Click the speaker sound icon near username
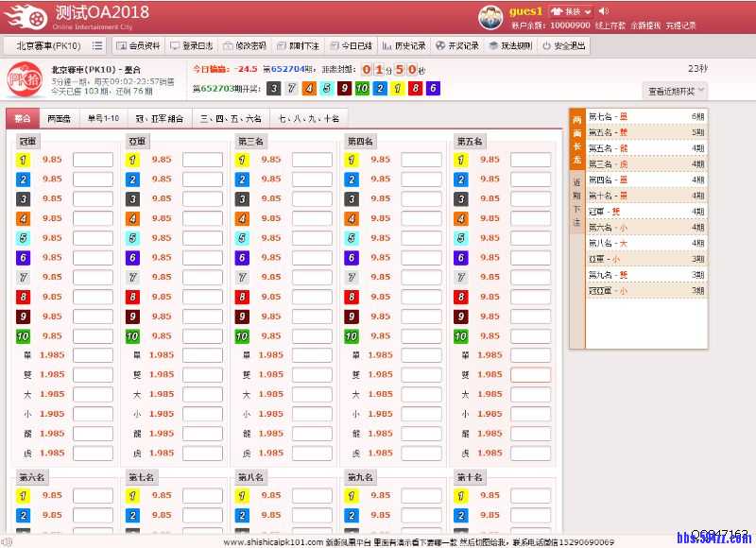Viewport: 756px width, 548px height. pyautogui.click(x=605, y=11)
